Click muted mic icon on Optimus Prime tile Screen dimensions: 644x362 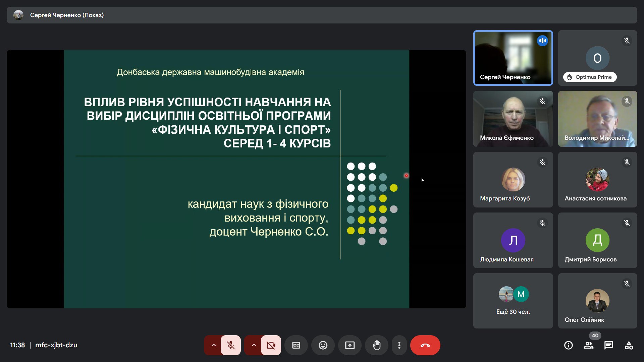tap(627, 41)
